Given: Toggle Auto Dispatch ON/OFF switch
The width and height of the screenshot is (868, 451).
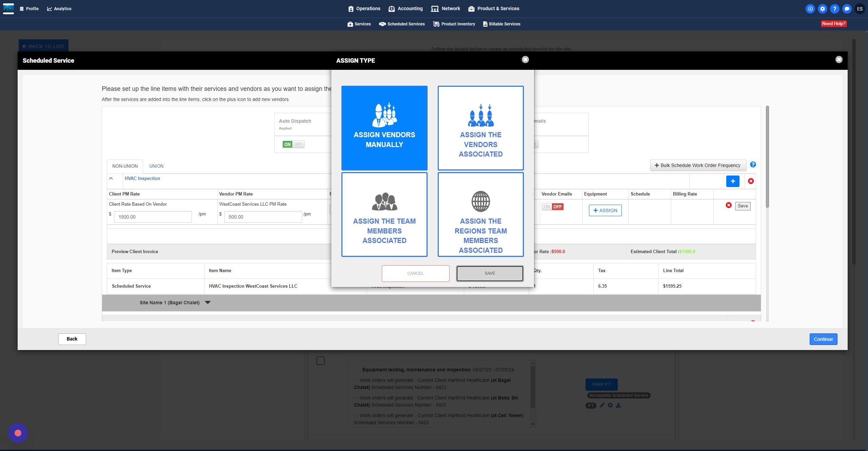Looking at the screenshot, I should coord(293,144).
